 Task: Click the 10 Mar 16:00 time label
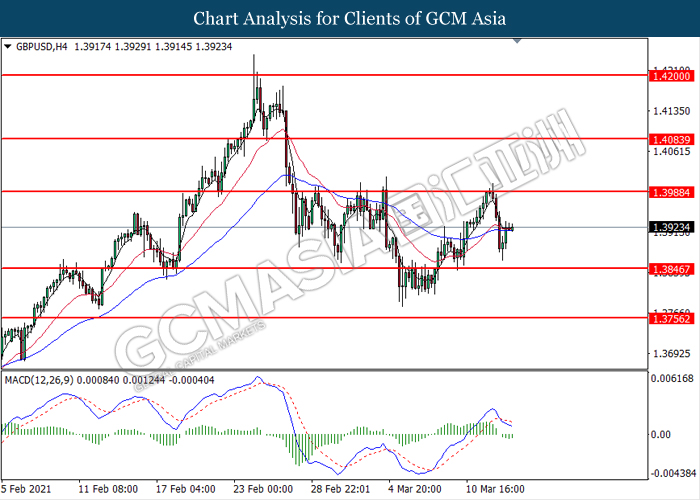[496, 489]
